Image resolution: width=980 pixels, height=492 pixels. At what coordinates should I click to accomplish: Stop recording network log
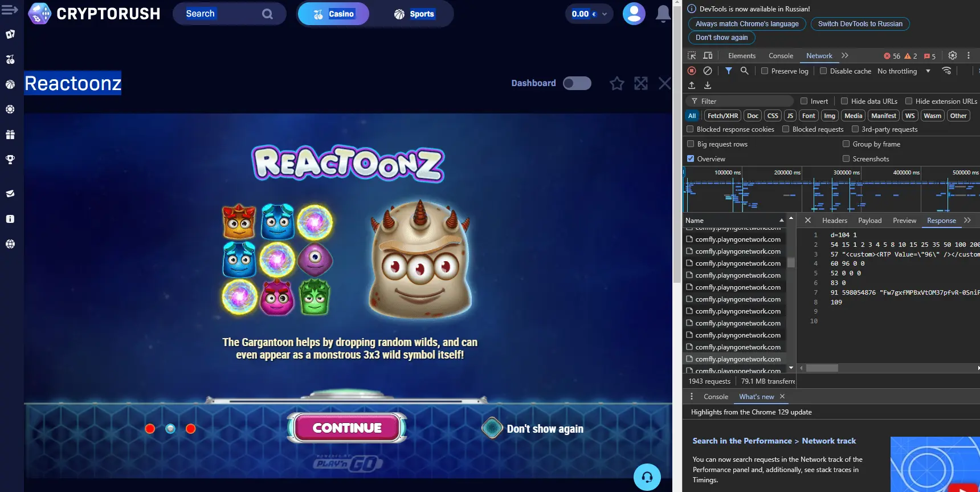click(x=692, y=71)
